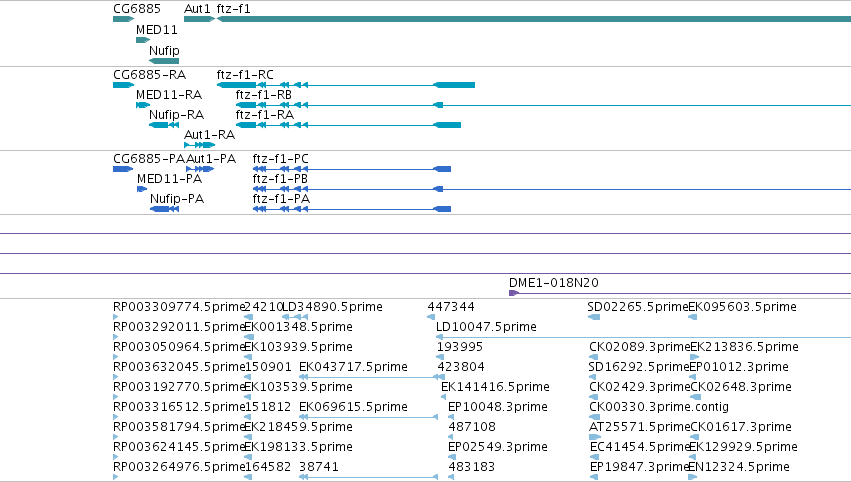Click the MED11 gene label
Viewport: 851px width, 482px height.
[x=157, y=30]
